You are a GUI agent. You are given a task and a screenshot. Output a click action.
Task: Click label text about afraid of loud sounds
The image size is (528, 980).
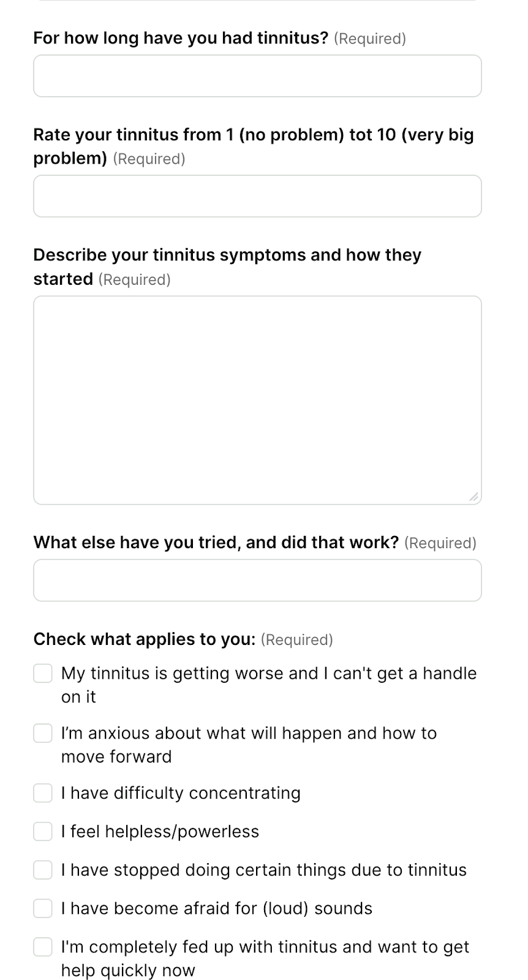(216, 908)
